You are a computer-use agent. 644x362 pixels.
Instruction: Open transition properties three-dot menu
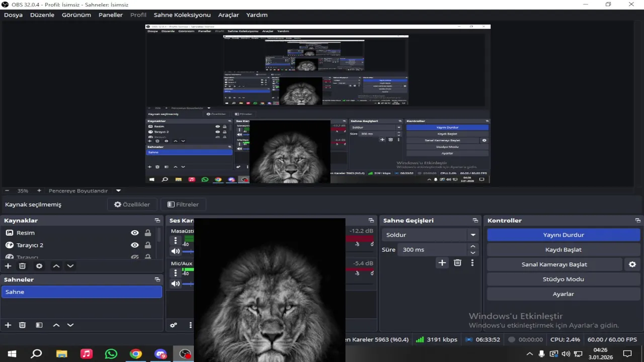[x=472, y=262]
